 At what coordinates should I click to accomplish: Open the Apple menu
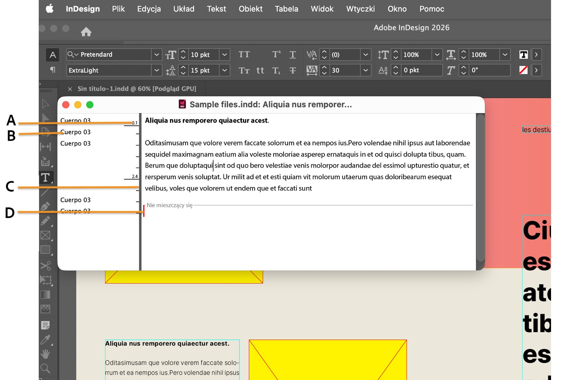(x=50, y=9)
